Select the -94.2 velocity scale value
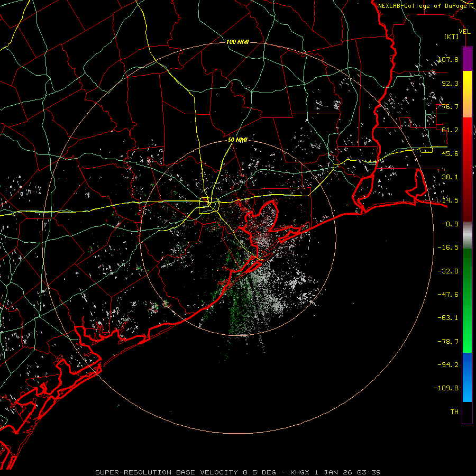This screenshot has height=476, width=476. point(448,365)
